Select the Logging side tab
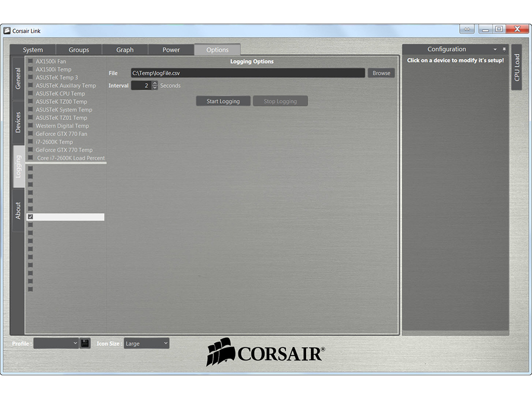The height and width of the screenshot is (399, 532). (18, 166)
